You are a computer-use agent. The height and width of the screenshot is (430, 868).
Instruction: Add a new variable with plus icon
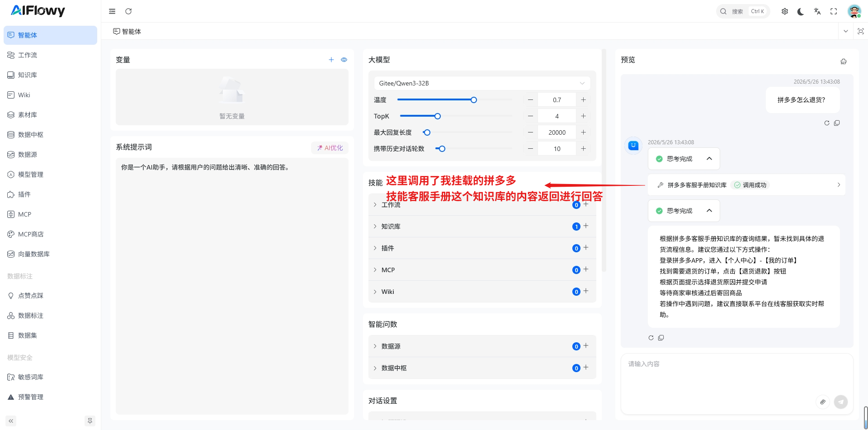coord(331,60)
